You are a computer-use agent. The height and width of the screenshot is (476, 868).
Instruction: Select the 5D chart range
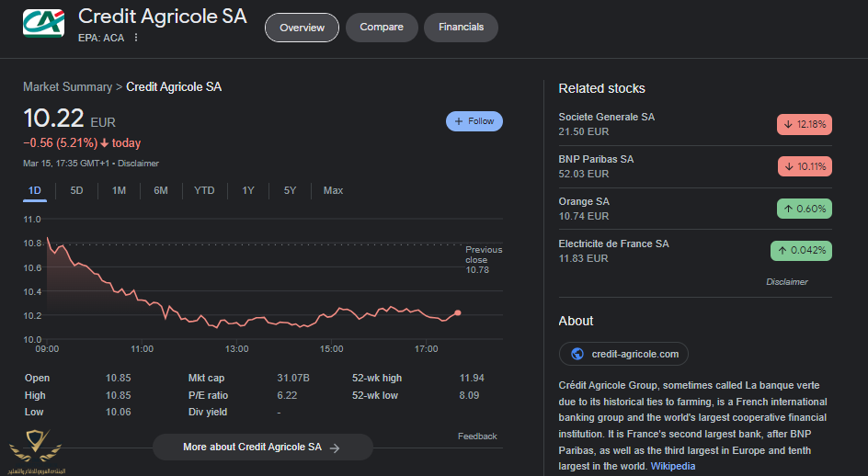[76, 190]
